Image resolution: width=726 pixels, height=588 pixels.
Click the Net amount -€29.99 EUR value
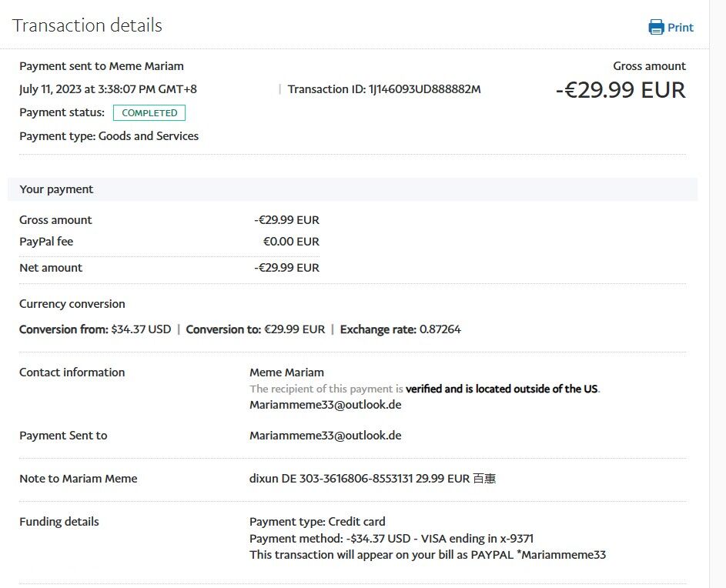286,268
